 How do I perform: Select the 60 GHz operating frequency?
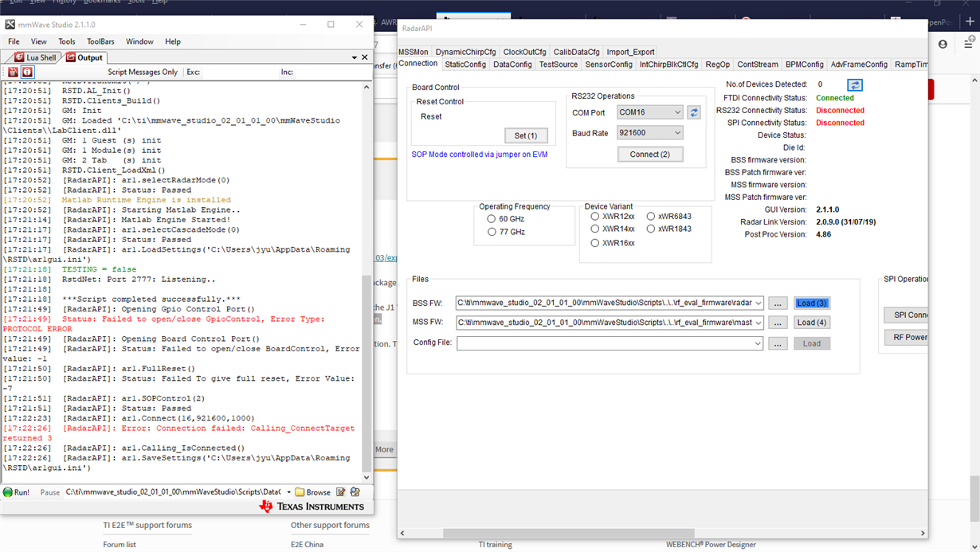pos(492,219)
